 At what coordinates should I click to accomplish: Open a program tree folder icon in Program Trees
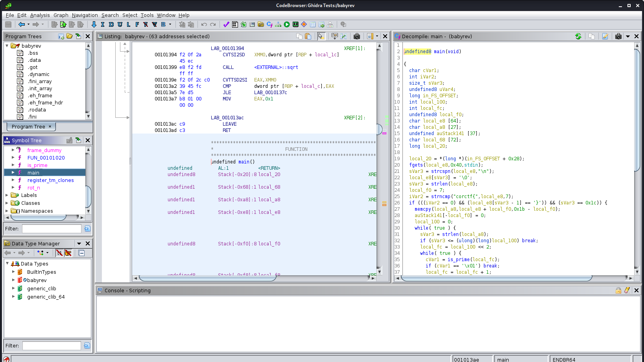tap(70, 36)
